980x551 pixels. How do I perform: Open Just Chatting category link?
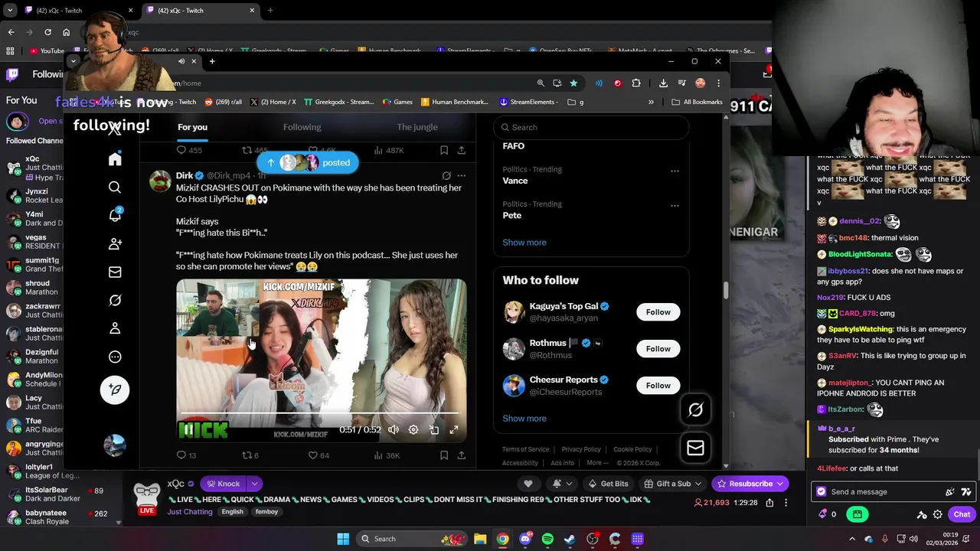[190, 512]
